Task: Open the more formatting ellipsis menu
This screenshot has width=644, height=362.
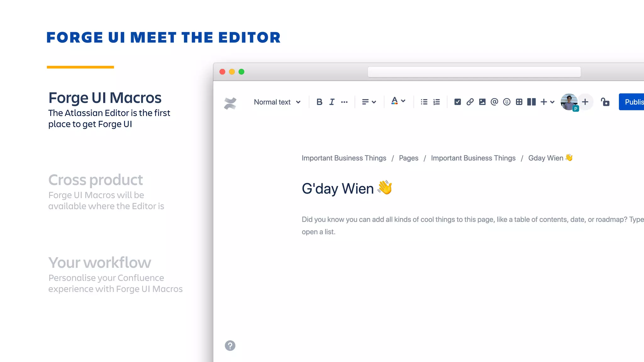Action: click(x=344, y=102)
